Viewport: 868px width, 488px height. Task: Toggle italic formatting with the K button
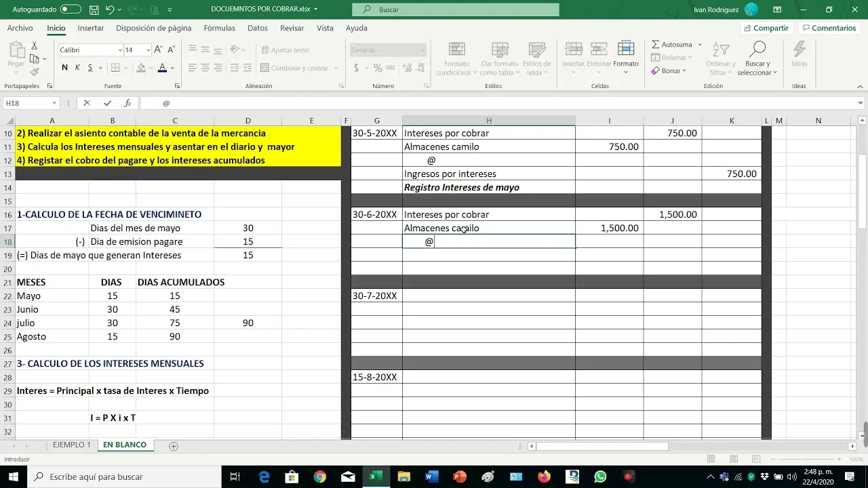(x=78, y=68)
